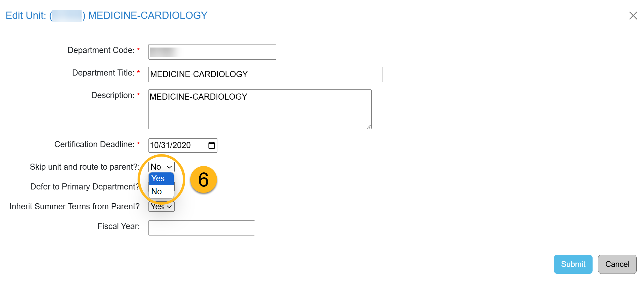Click the Skip unit and route label
644x283 pixels.
click(84, 167)
